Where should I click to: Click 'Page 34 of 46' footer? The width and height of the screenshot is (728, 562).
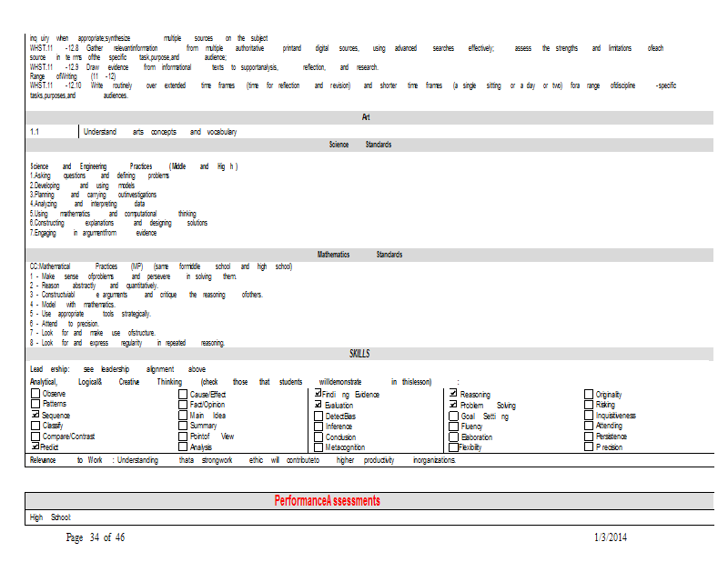[96, 537]
